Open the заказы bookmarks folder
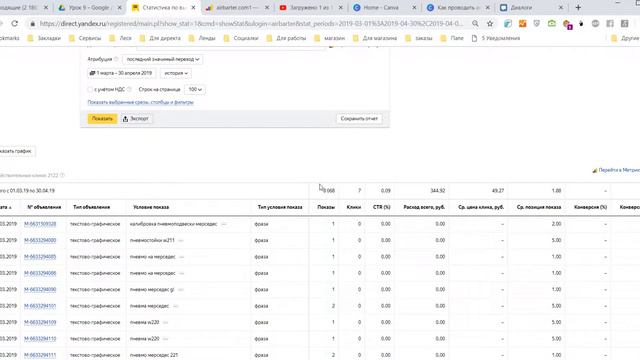Screen dimensions: 640x360 click(x=419, y=38)
